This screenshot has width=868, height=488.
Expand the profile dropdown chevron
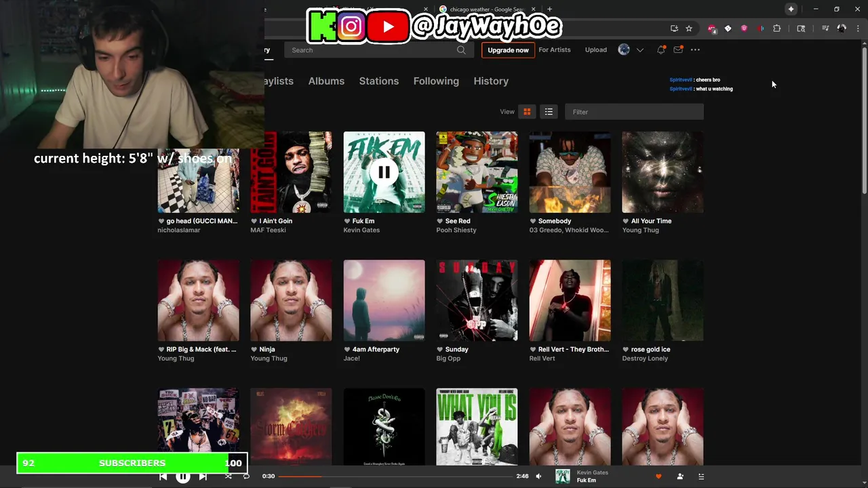pos(639,50)
